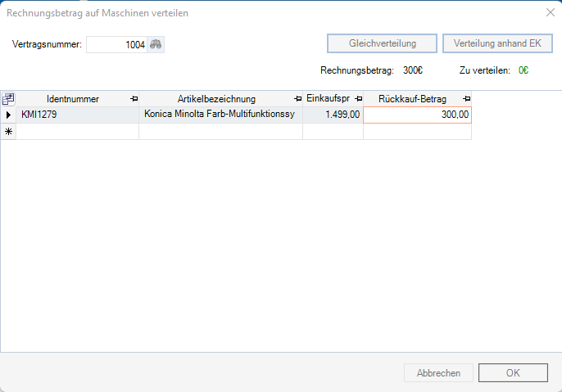Click the binoculars search icon beside Vertragsnummer
This screenshot has height=392, width=562.
tap(156, 44)
